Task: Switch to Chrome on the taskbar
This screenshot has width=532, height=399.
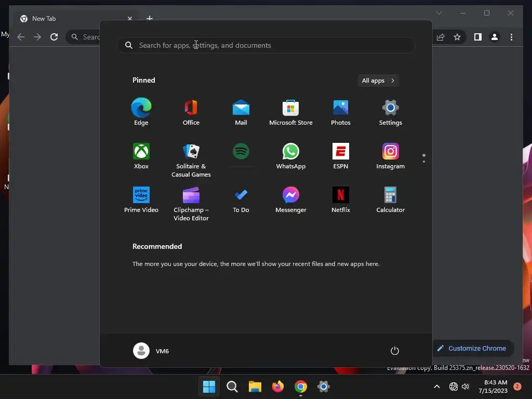Action: coord(301,387)
